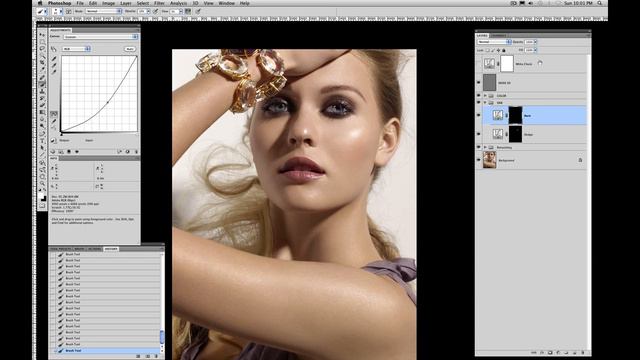Open the Layers blend mode dropdown
The image size is (640, 360).
(x=494, y=42)
